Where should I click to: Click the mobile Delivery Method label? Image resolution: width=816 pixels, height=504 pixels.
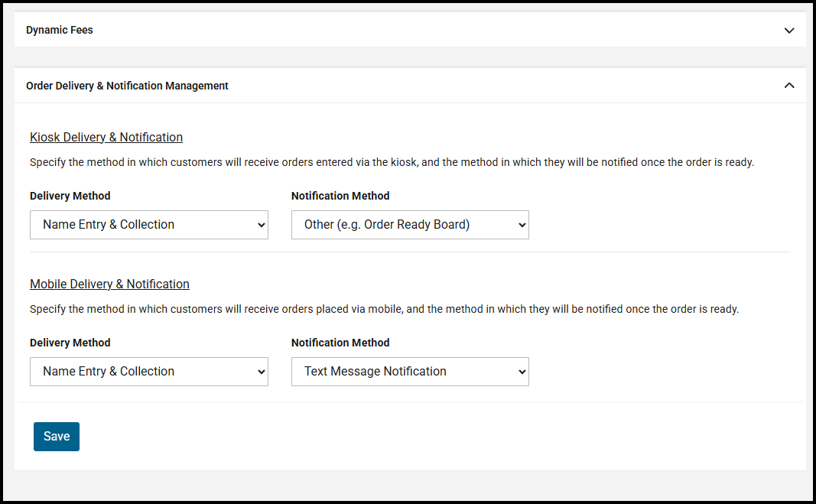point(70,343)
